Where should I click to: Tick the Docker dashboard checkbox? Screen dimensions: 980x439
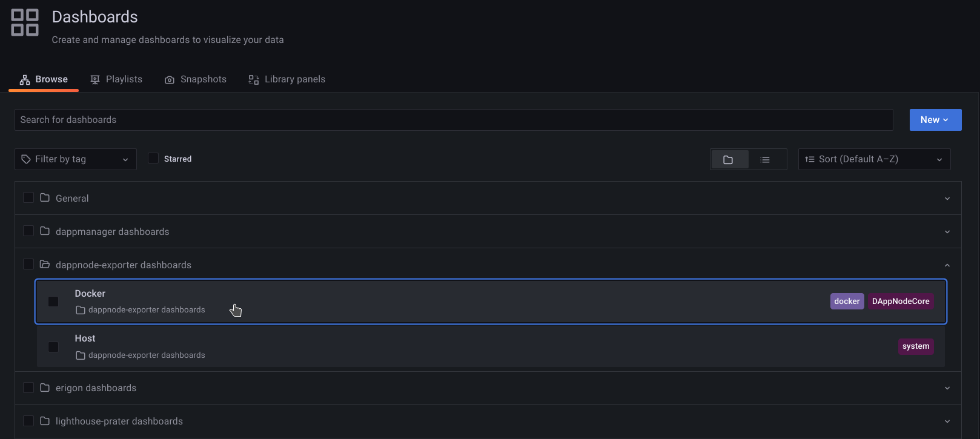[x=53, y=302]
